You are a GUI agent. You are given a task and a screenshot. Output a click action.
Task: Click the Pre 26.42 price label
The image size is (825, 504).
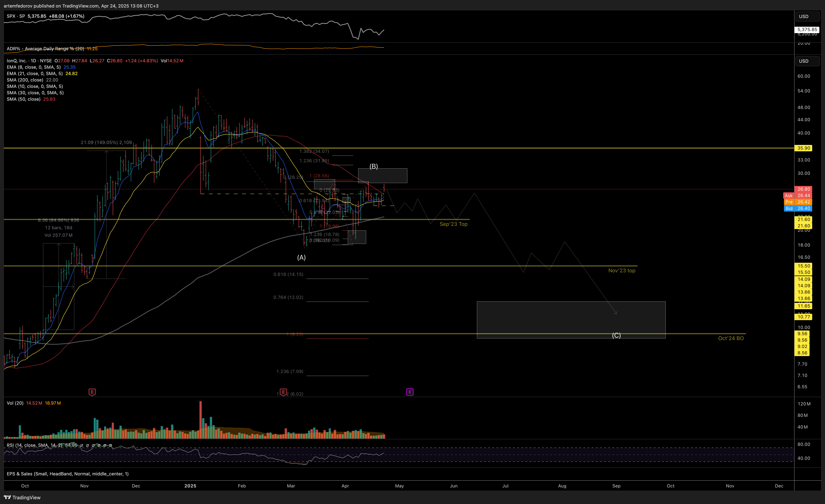[x=798, y=202]
